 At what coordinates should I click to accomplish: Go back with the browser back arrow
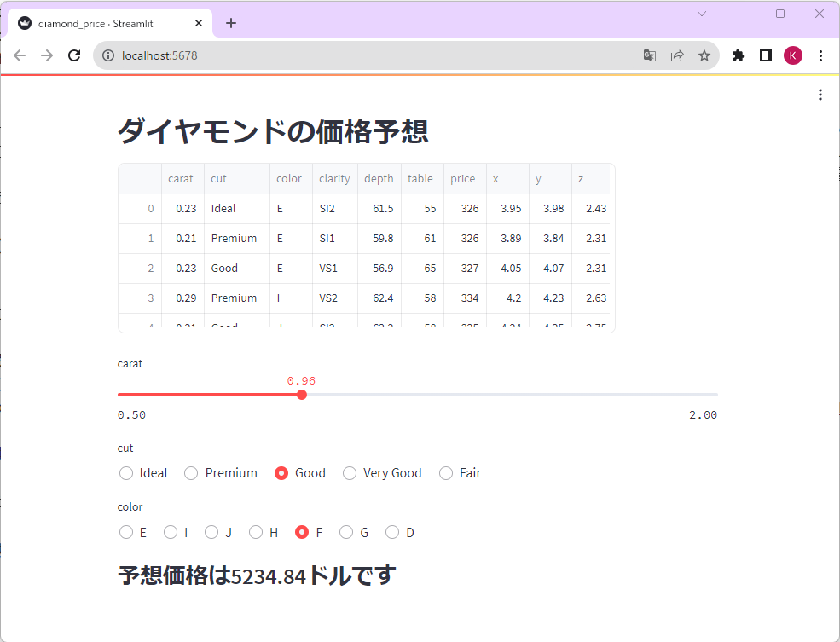(x=20, y=55)
